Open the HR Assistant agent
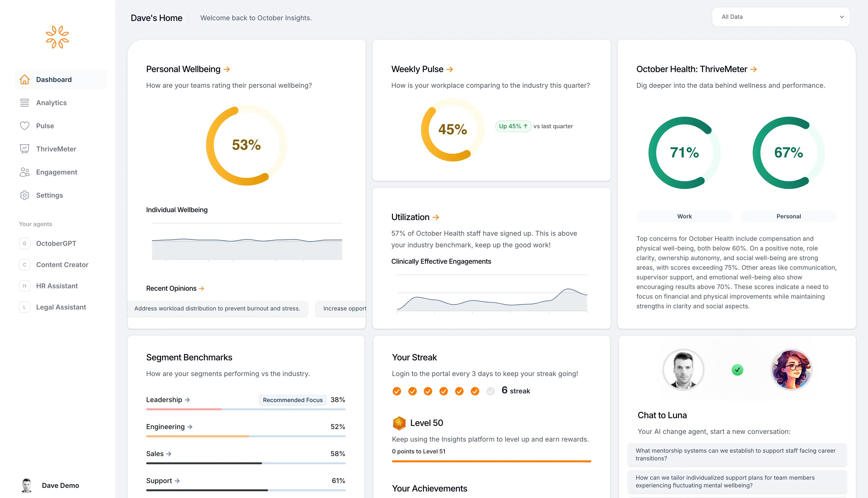Viewport: 868px width, 498px height. click(x=57, y=286)
